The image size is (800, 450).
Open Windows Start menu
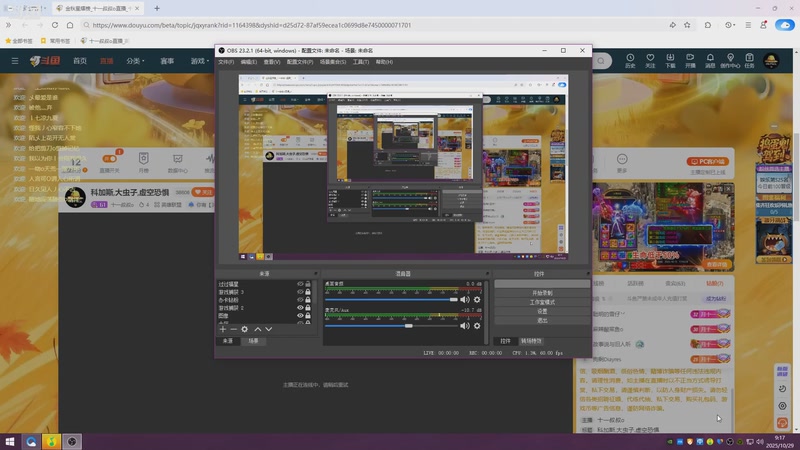coord(10,441)
